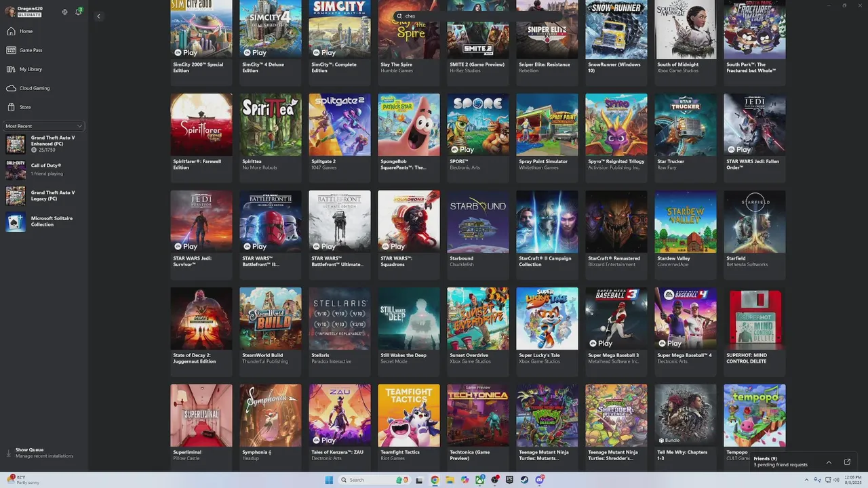Click Play on SimCity 4 Deluxe Edition

point(255,52)
